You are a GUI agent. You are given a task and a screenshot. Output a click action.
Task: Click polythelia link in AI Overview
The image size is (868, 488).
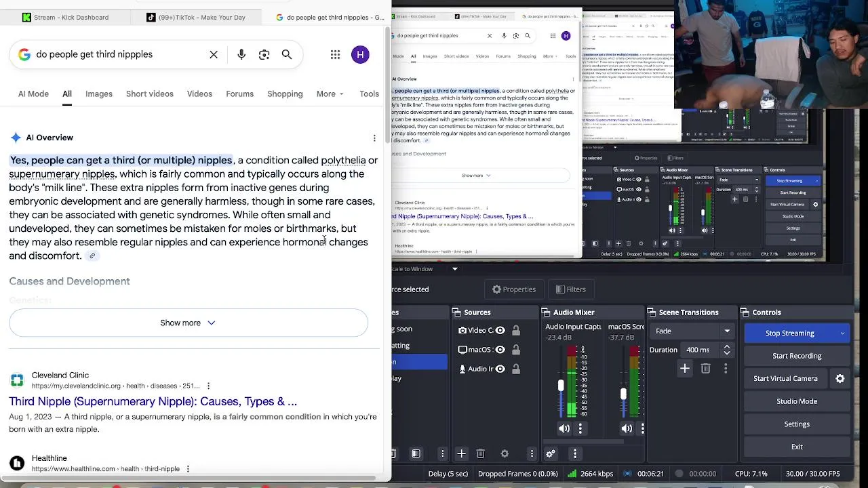[343, 160]
